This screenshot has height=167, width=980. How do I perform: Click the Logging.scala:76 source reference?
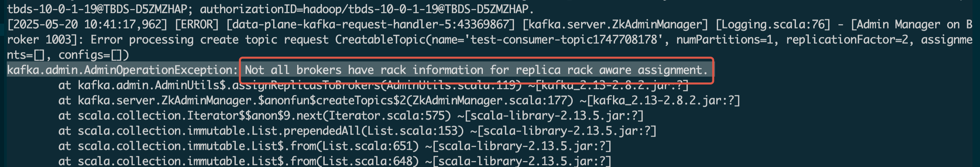pos(773,25)
